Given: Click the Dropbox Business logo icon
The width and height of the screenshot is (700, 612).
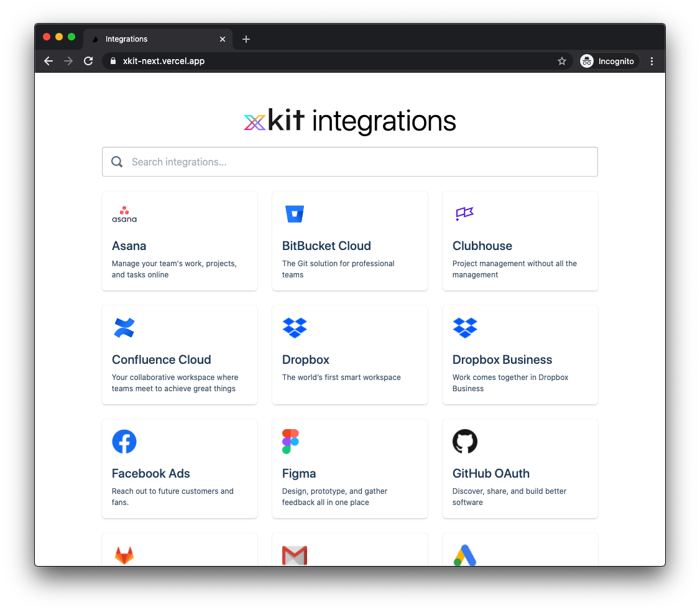Looking at the screenshot, I should [x=465, y=328].
